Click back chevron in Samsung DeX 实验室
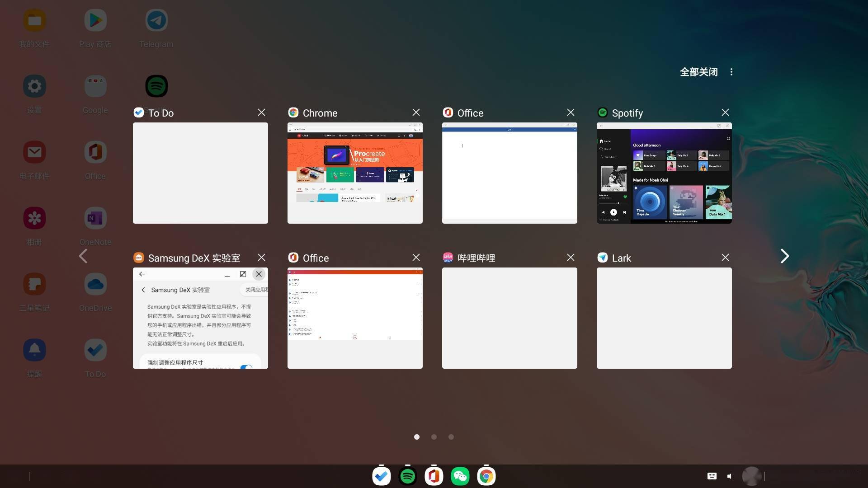Viewport: 868px width, 488px height. pyautogui.click(x=143, y=290)
